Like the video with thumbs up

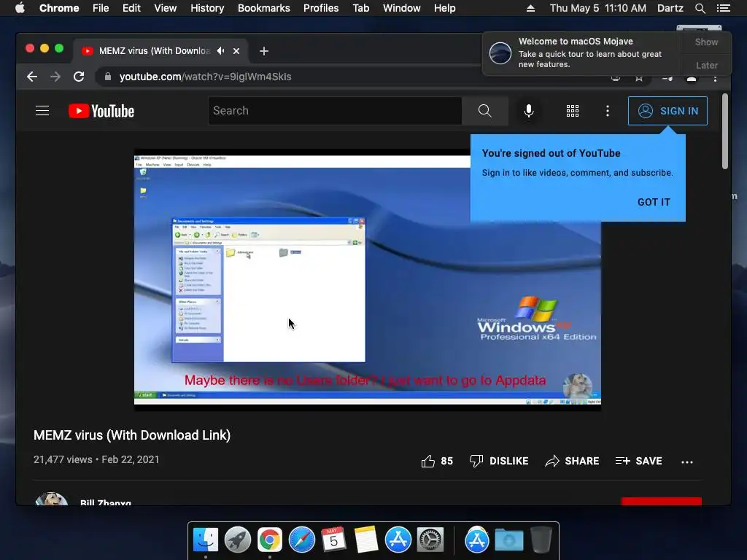coord(437,461)
